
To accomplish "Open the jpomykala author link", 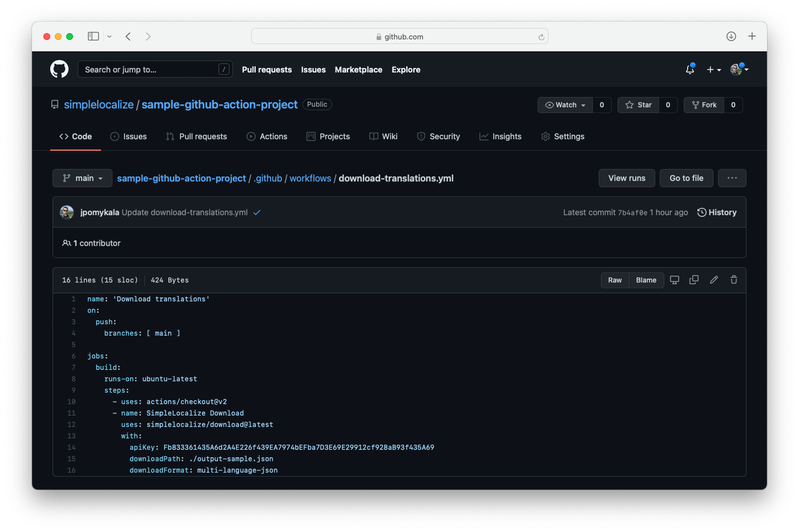I will click(100, 212).
